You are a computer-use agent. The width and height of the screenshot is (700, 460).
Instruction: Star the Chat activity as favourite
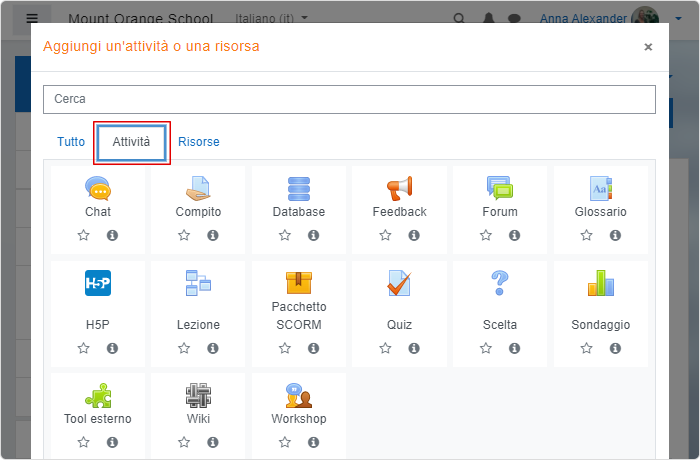(83, 235)
